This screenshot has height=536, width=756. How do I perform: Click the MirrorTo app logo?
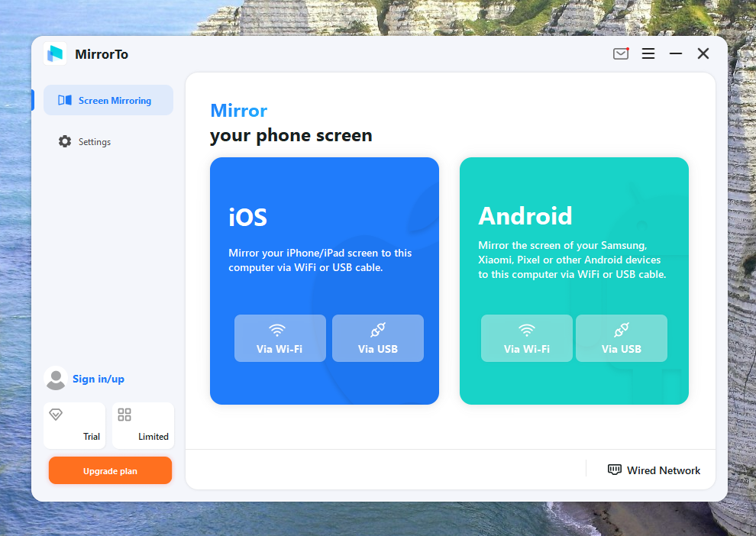coord(55,53)
